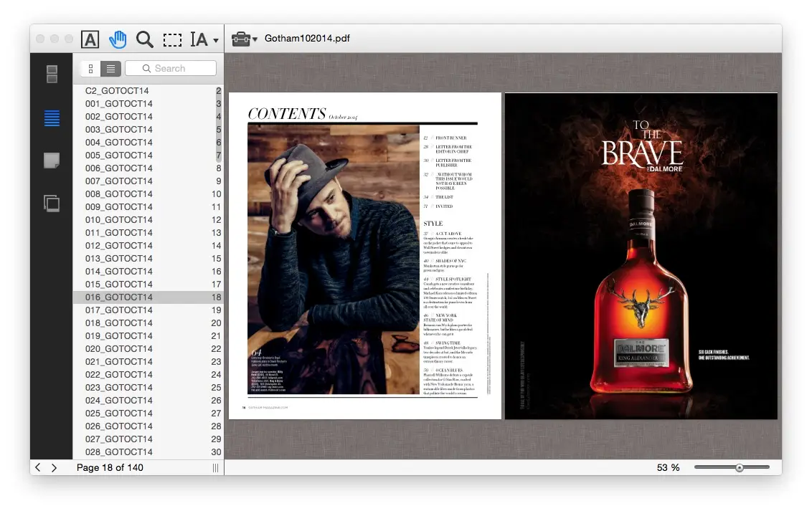Select outline entry 019_GOTOCT14
812x511 pixels.
pos(148,336)
